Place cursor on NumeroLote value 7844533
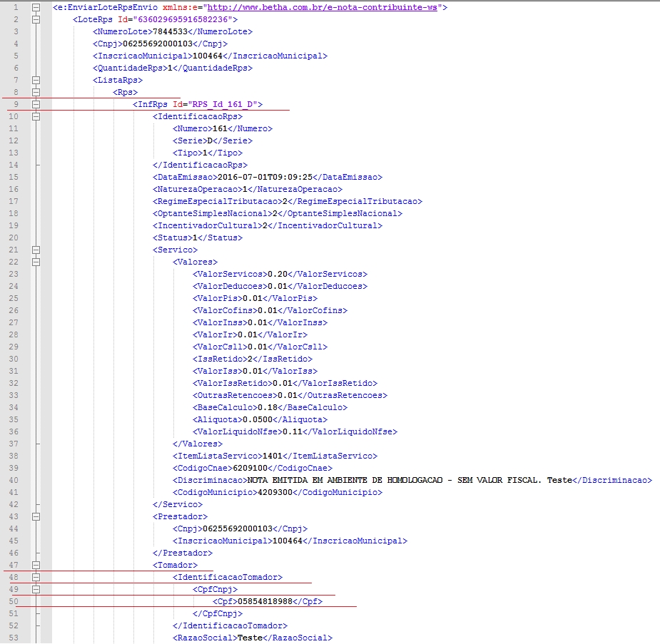This screenshot has height=644, width=660. 171,31
